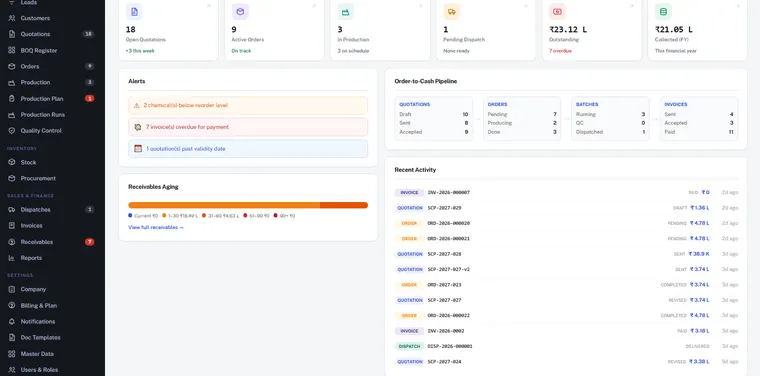The image size is (760, 376).
Task: Open activity row SCP-2027-029
Action: (x=566, y=208)
